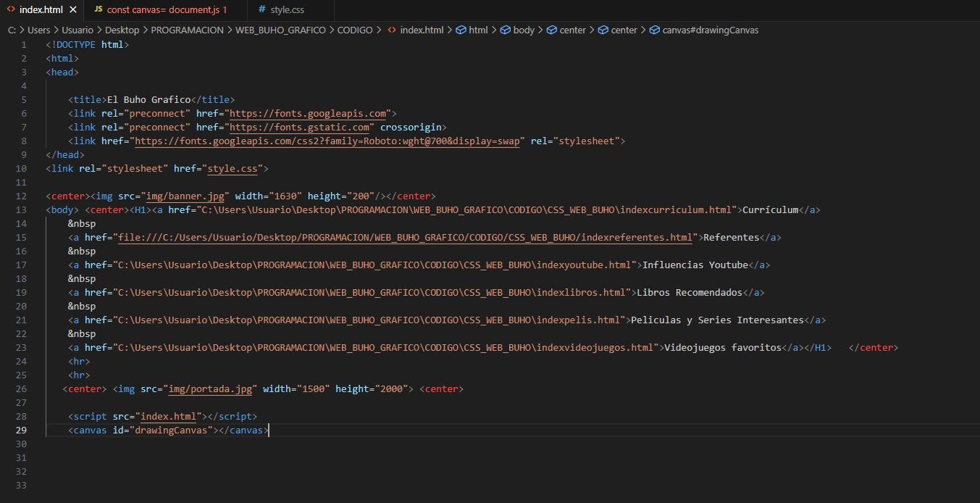Click the crossorigin attribute on line 7
980x503 pixels.
point(411,128)
